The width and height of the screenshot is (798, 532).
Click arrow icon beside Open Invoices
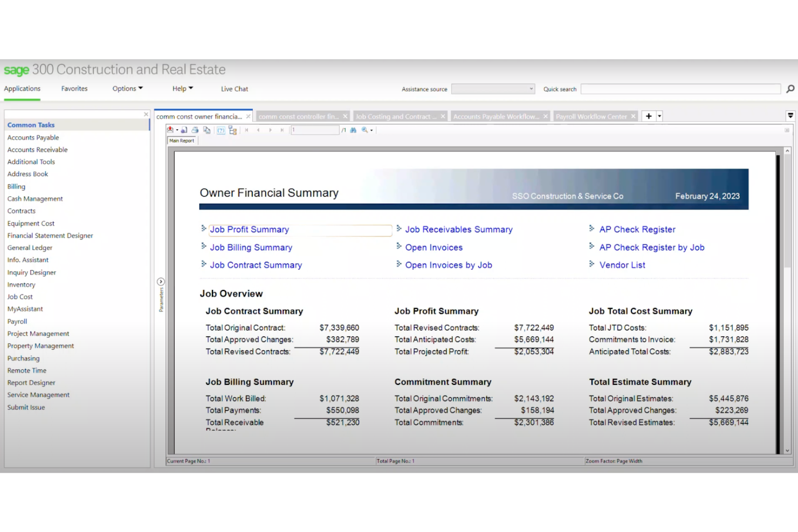399,246
